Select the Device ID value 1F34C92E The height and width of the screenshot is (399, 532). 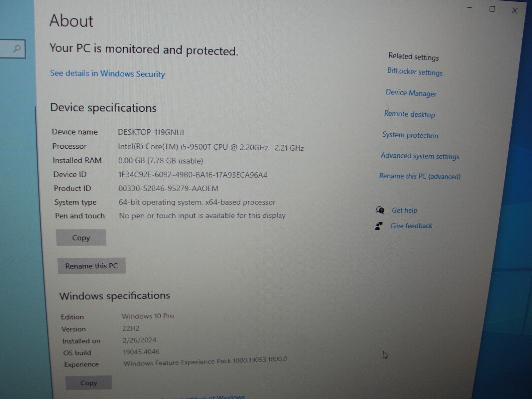click(193, 175)
